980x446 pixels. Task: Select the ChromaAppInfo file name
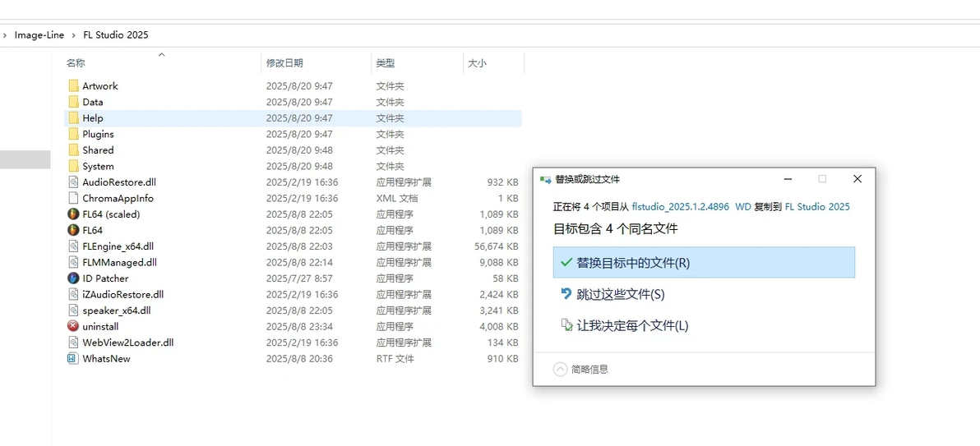coord(118,198)
